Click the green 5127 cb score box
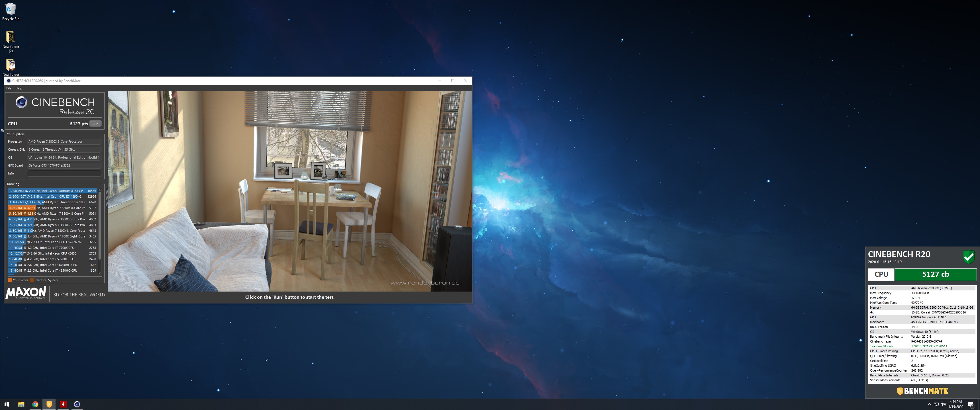980x410 pixels. pos(936,274)
